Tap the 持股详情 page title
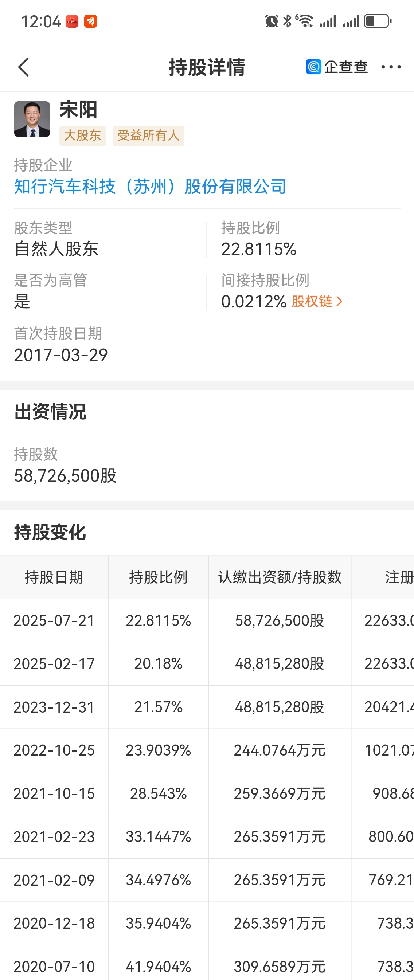Viewport: 414px width, 980px height. (x=207, y=67)
